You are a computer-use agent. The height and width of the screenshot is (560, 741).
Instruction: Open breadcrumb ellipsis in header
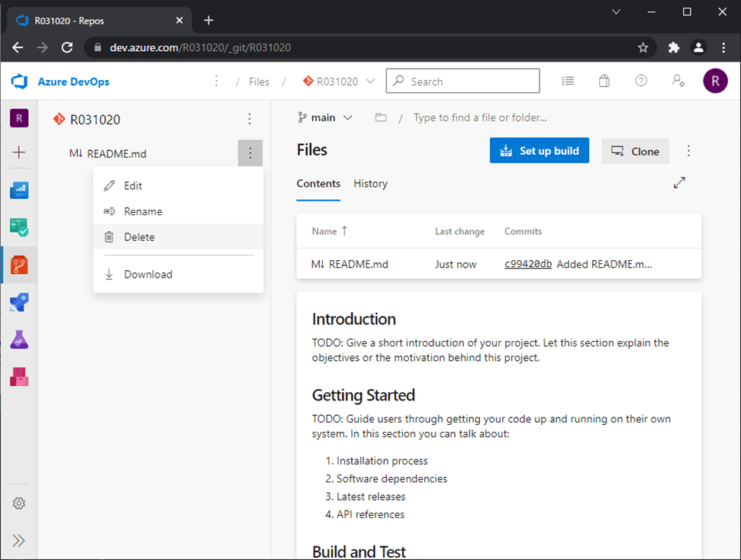point(217,82)
